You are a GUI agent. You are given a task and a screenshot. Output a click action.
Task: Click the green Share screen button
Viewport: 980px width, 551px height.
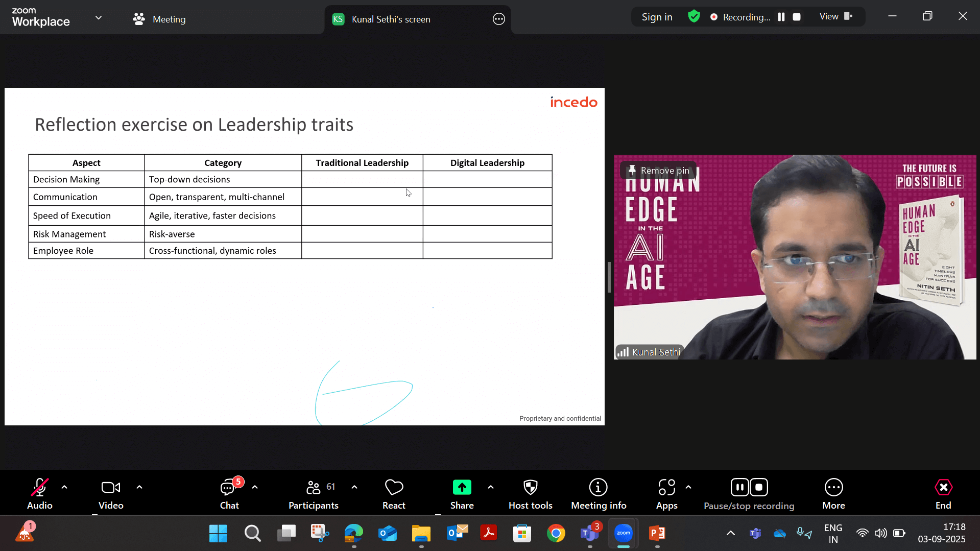(x=462, y=493)
